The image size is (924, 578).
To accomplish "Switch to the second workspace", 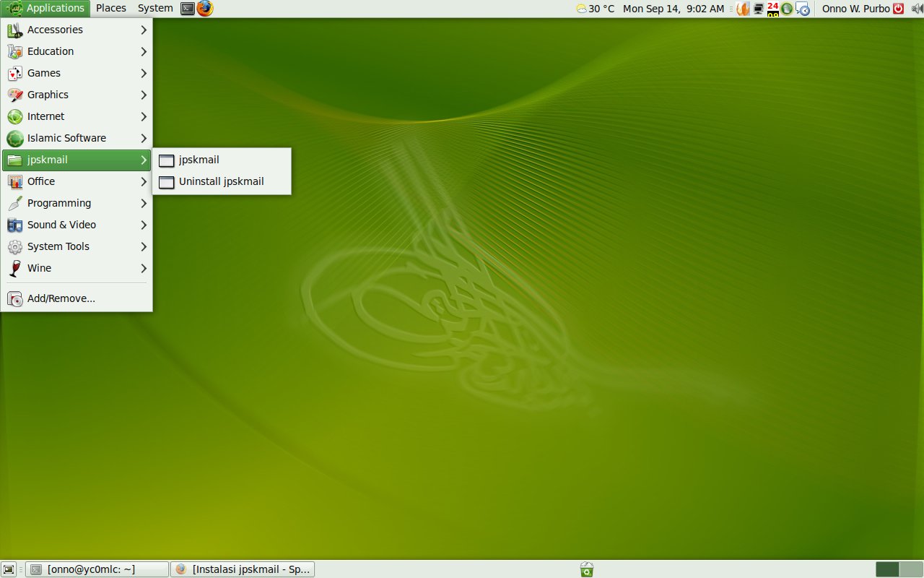I will click(x=910, y=569).
